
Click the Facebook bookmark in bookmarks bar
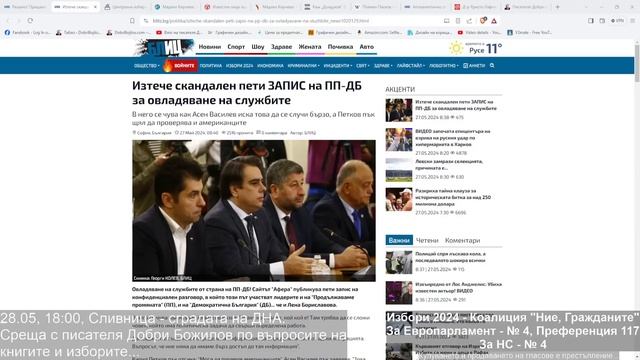point(27,32)
